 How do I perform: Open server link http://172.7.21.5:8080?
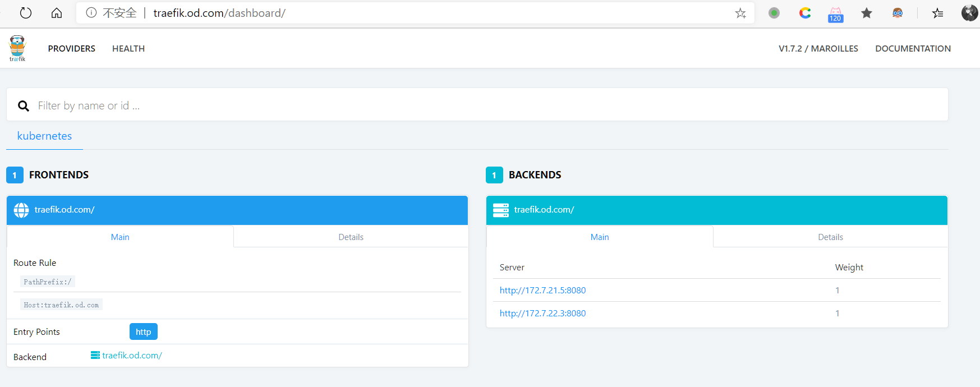click(x=542, y=291)
